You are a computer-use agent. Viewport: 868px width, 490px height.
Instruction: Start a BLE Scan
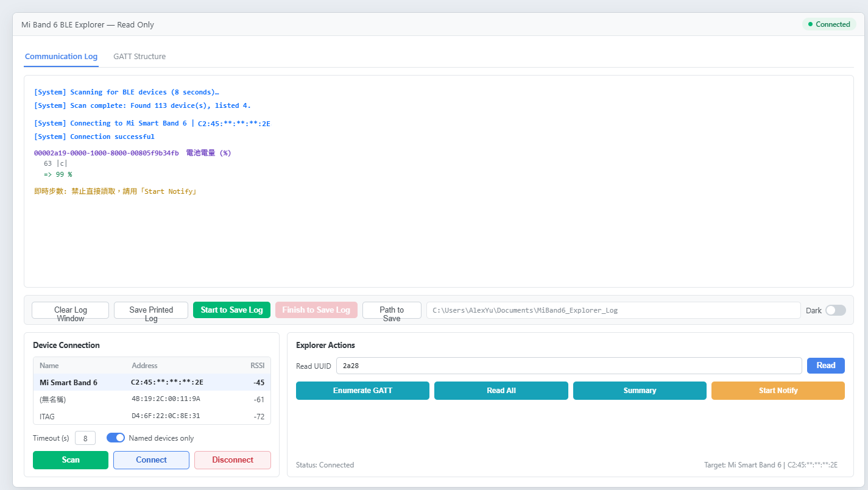coord(71,460)
